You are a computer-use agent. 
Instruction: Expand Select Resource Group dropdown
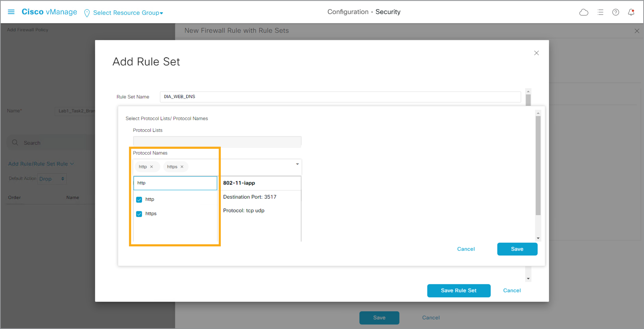coord(128,13)
